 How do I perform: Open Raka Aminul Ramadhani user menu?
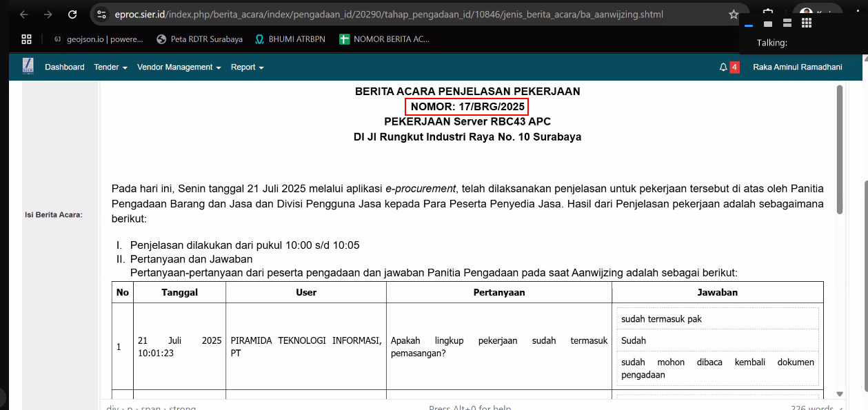click(797, 68)
